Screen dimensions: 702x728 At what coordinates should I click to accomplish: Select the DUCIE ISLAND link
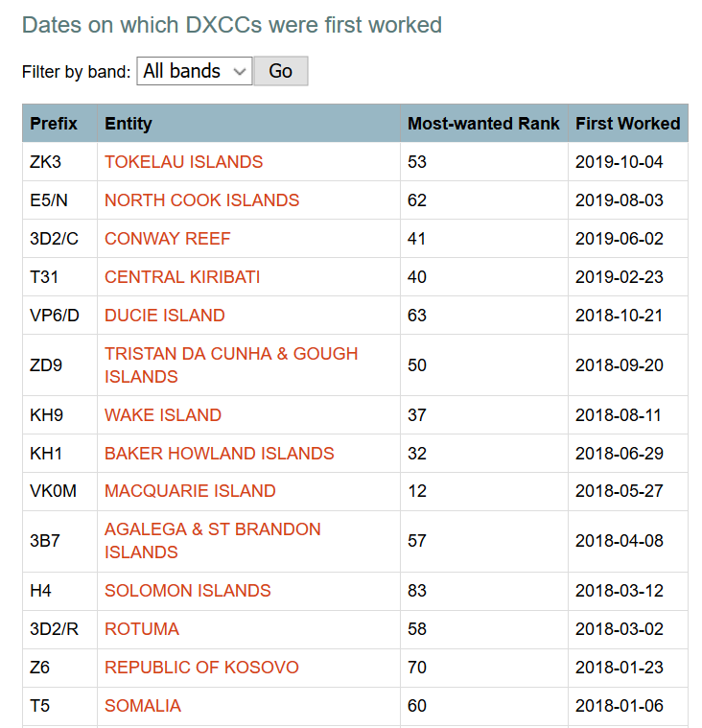click(x=165, y=316)
